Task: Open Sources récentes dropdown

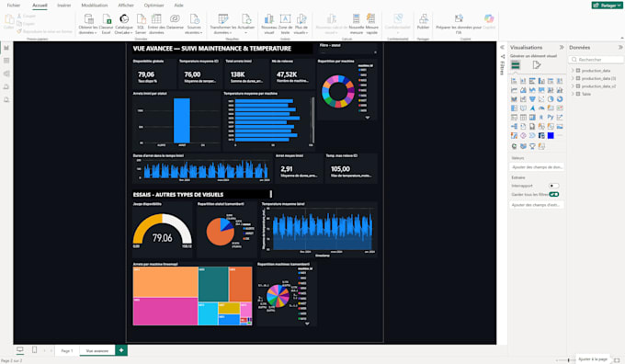Action: [x=194, y=24]
